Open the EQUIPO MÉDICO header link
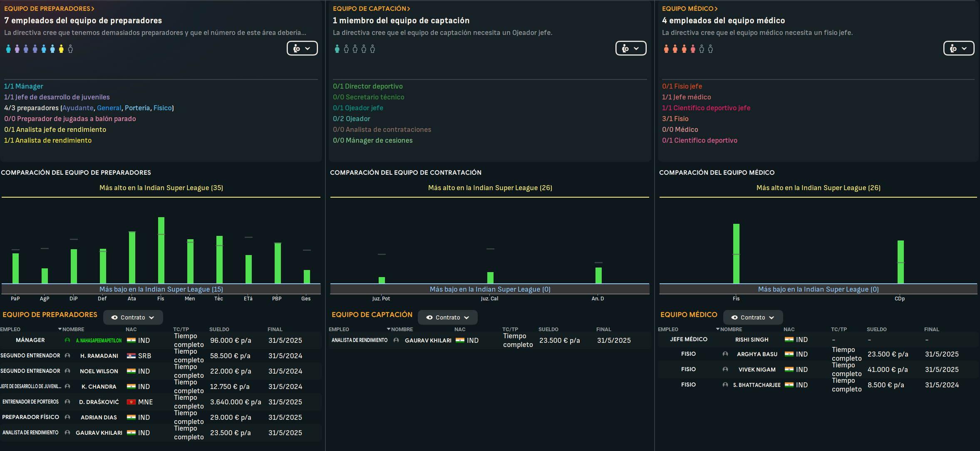980x451 pixels. click(690, 8)
